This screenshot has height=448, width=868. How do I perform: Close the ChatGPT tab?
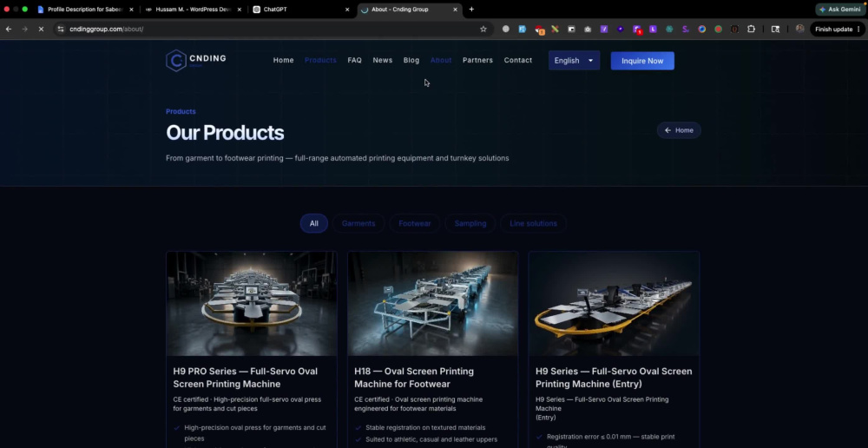(347, 10)
